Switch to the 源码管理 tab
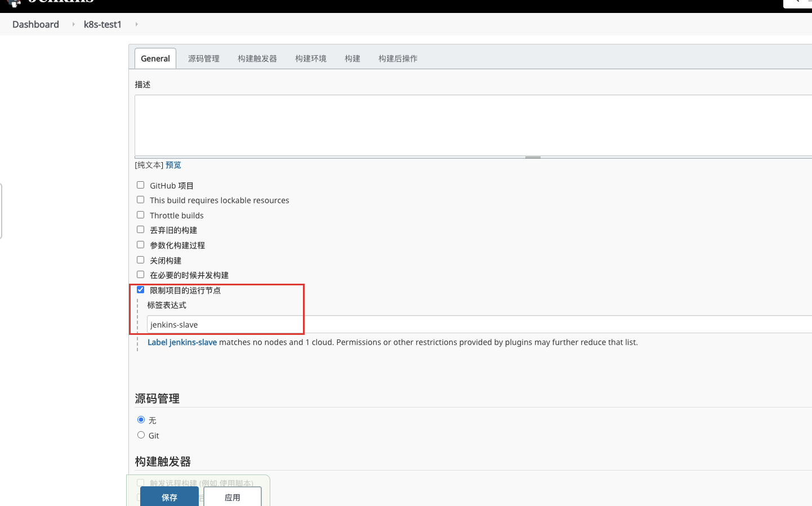812x506 pixels. click(204, 59)
